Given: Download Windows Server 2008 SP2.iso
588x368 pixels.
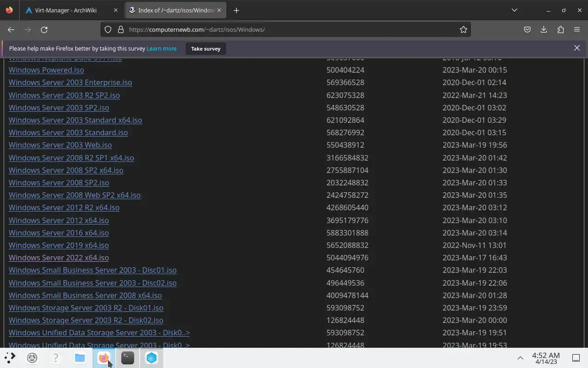Looking at the screenshot, I should point(59,183).
